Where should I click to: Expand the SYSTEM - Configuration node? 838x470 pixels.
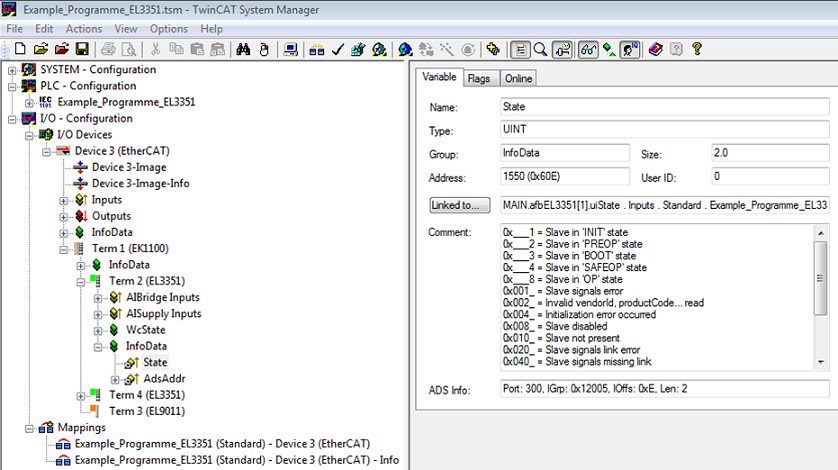pos(12,70)
